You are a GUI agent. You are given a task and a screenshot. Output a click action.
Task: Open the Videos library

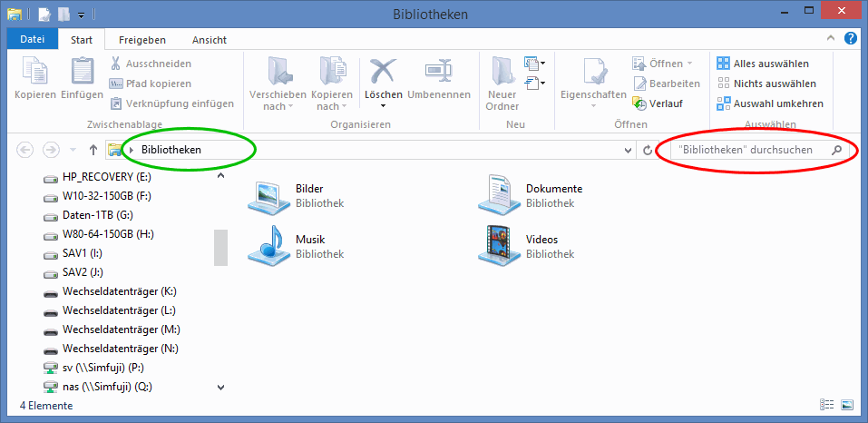pyautogui.click(x=500, y=246)
